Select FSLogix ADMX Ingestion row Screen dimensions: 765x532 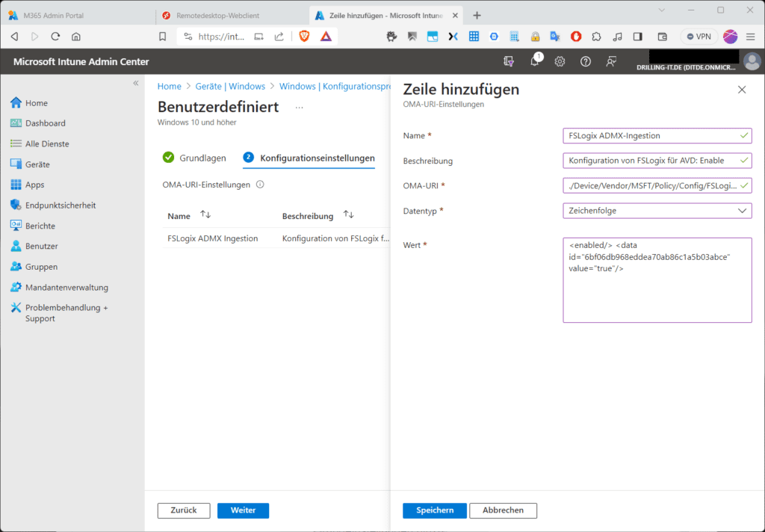click(x=276, y=238)
